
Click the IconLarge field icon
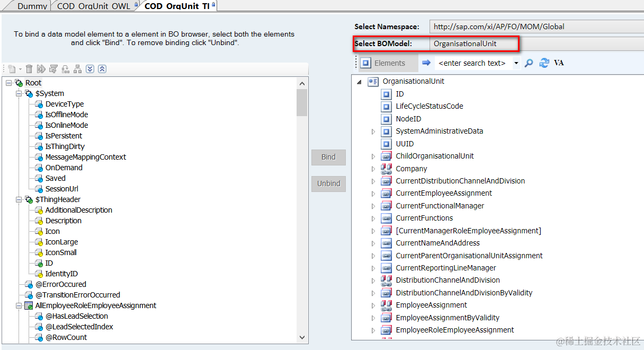[x=39, y=242]
